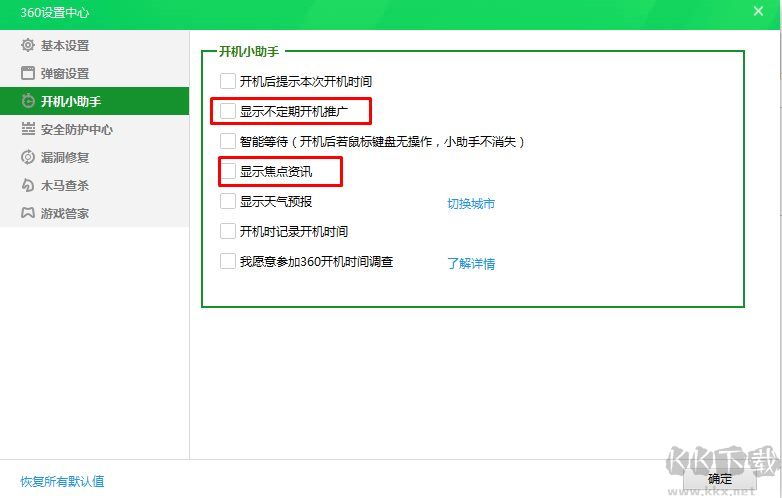Go to 安全防护中心 settings
The image size is (782, 498).
95,129
